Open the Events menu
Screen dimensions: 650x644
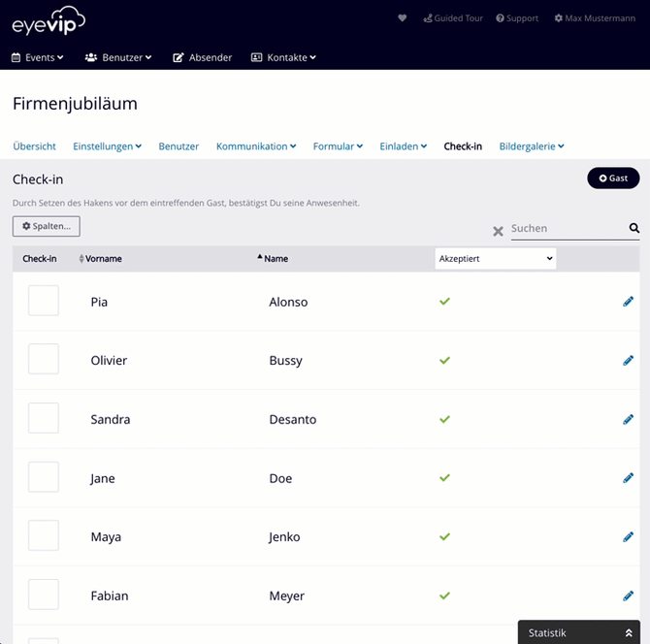[x=38, y=57]
